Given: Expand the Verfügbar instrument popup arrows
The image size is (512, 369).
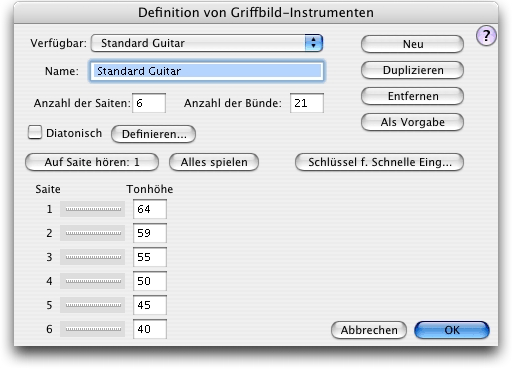Looking at the screenshot, I should tap(314, 43).
